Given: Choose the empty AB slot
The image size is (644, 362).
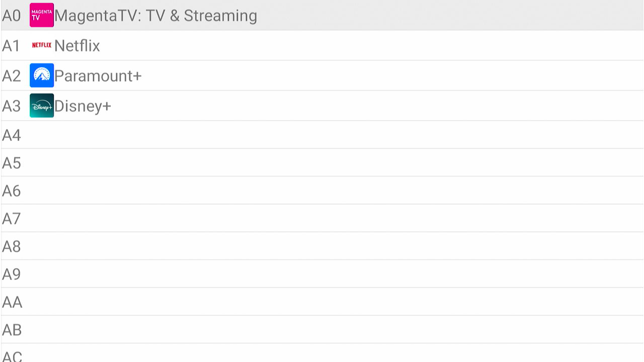Looking at the screenshot, I should tap(322, 329).
